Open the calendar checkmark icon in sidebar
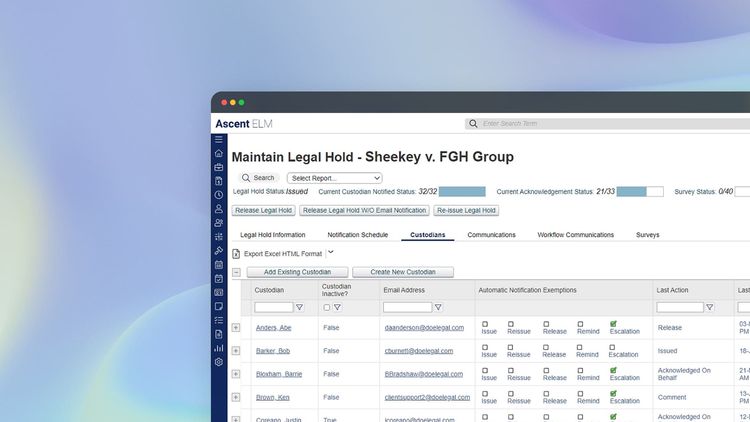Viewport: 750px width, 422px height. [x=219, y=278]
